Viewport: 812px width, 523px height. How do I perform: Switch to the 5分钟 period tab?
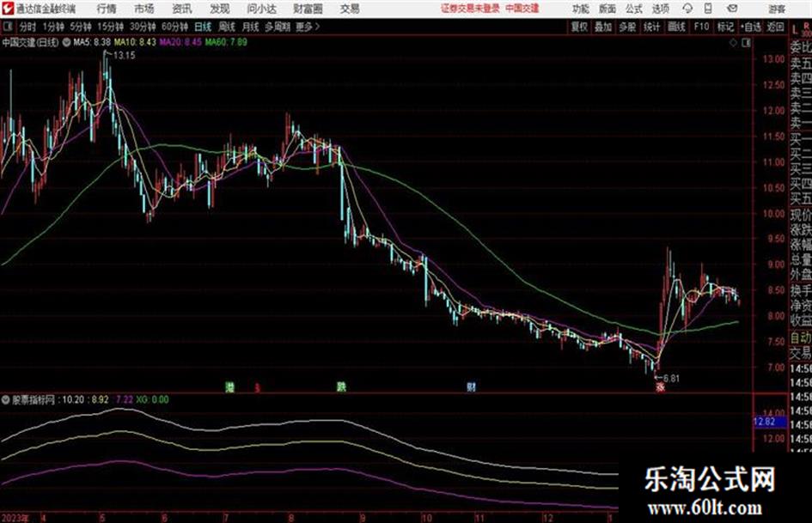click(x=80, y=27)
